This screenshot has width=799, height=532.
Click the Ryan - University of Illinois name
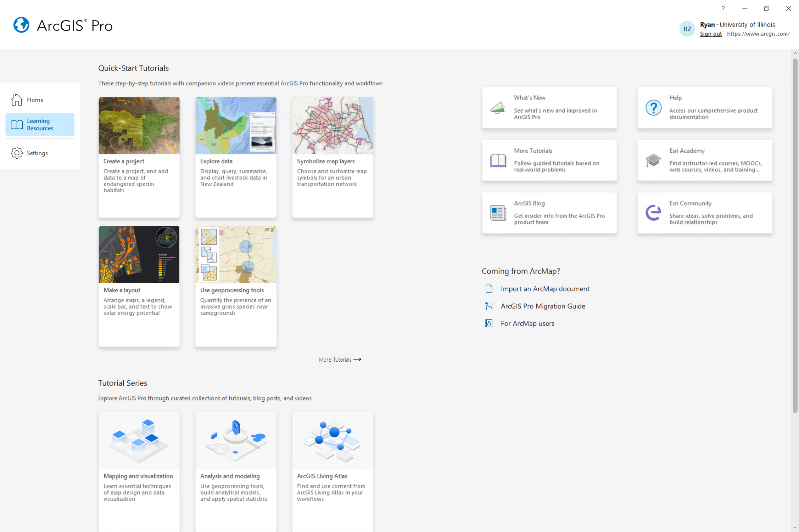[737, 25]
